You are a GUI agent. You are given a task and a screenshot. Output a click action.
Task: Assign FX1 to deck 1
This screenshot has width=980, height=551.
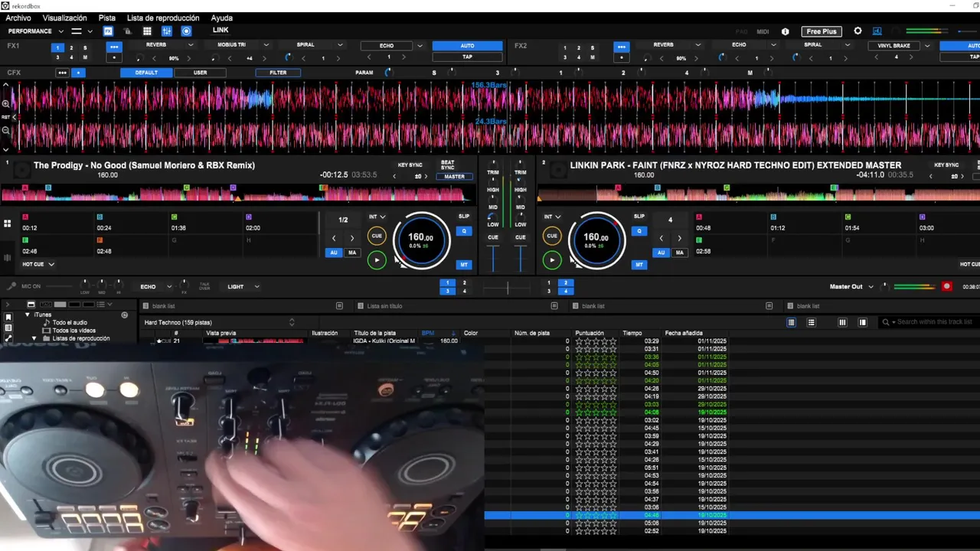(57, 47)
